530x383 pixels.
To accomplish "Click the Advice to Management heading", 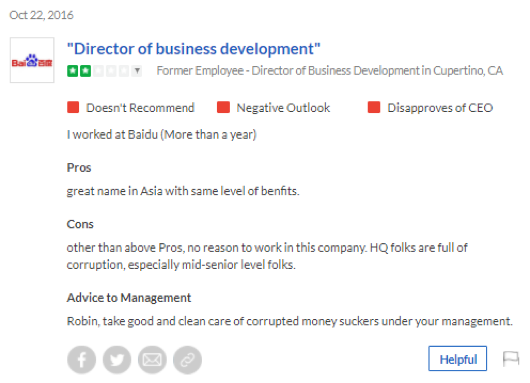I will pyautogui.click(x=129, y=298).
